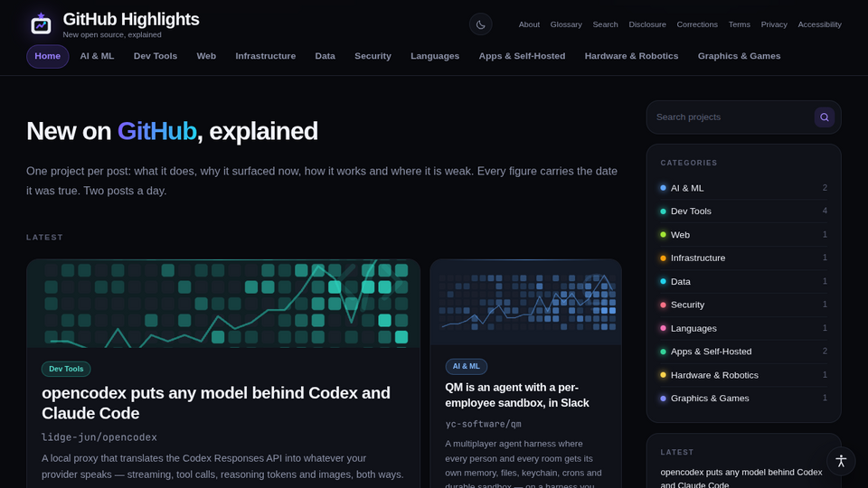Open the QM agent article headline
Viewport: 868px width, 488px height.
point(517,395)
